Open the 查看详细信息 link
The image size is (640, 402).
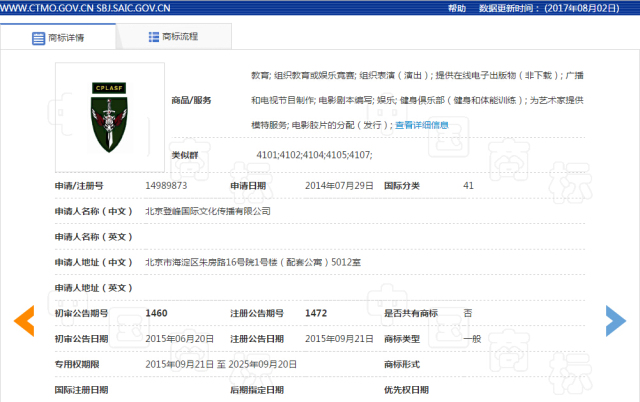coord(421,125)
